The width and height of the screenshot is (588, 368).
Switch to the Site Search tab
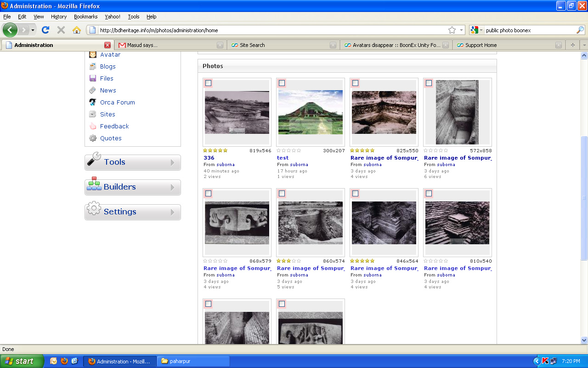pos(252,45)
